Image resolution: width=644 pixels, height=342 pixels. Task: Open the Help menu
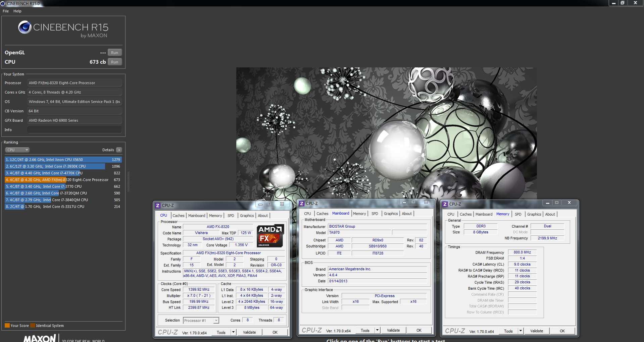pos(17,11)
